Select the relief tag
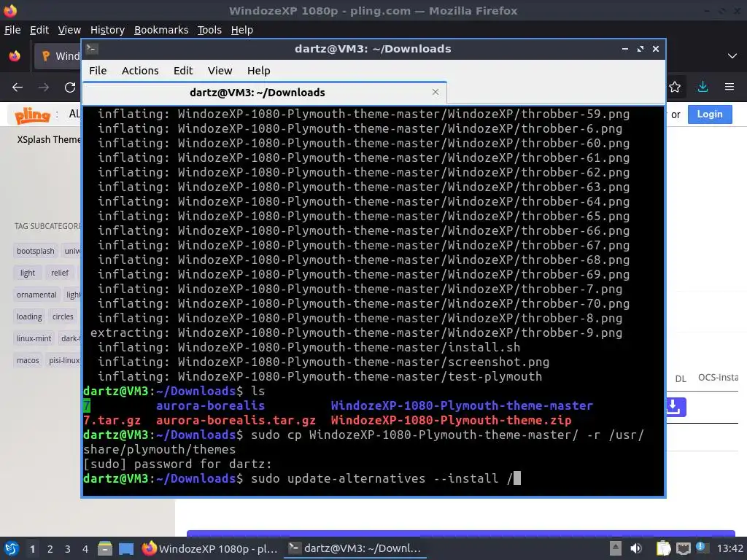The width and height of the screenshot is (747, 560). click(x=60, y=273)
